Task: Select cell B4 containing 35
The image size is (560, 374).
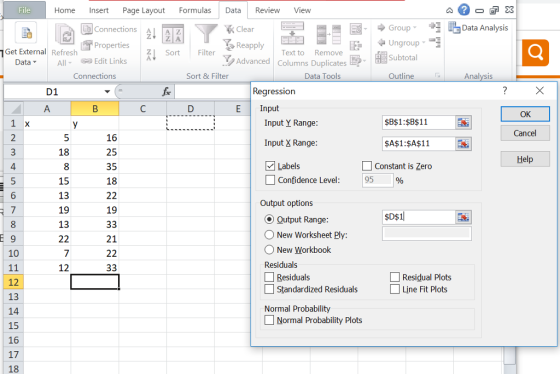Action: point(95,166)
